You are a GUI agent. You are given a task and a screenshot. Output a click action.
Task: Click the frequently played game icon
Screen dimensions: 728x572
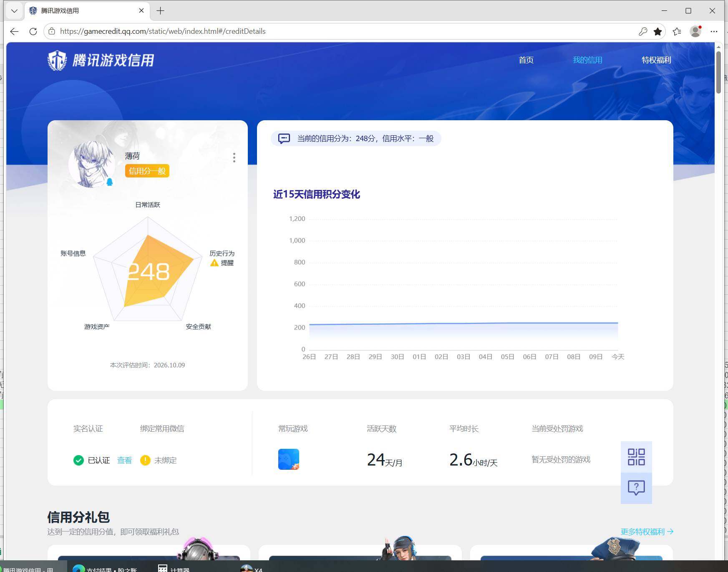click(289, 459)
